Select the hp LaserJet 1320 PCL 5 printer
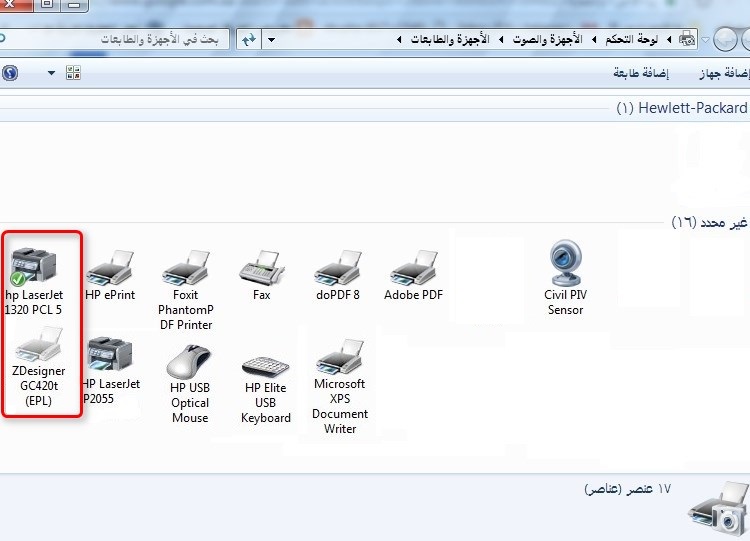Screen dimensions: 750x541 (x=33, y=282)
